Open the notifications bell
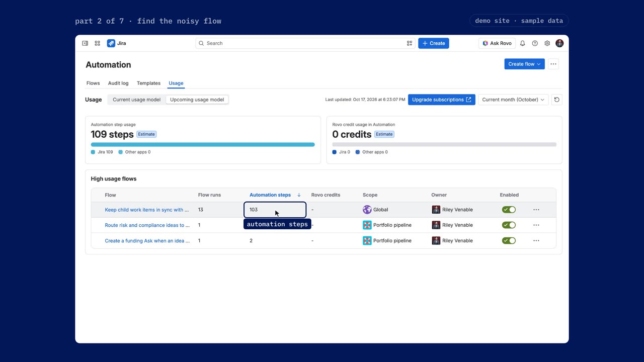This screenshot has width=644, height=362. (522, 43)
